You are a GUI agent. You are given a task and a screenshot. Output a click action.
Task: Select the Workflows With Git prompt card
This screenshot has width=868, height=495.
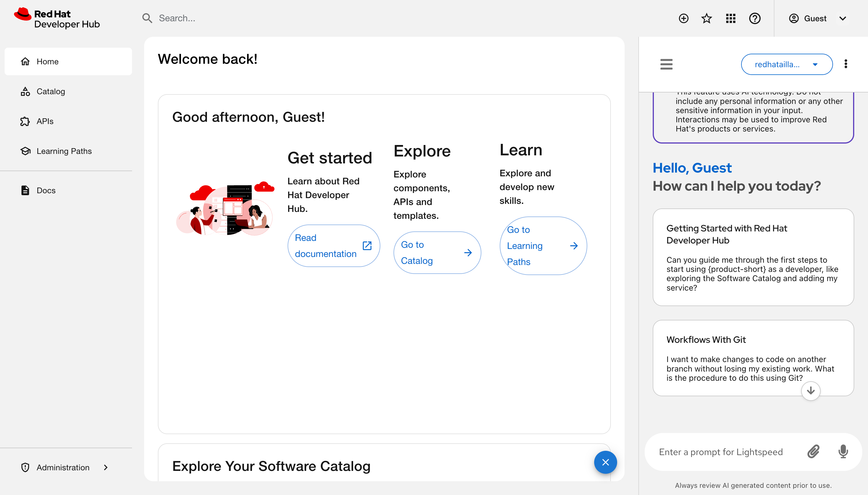click(x=753, y=358)
